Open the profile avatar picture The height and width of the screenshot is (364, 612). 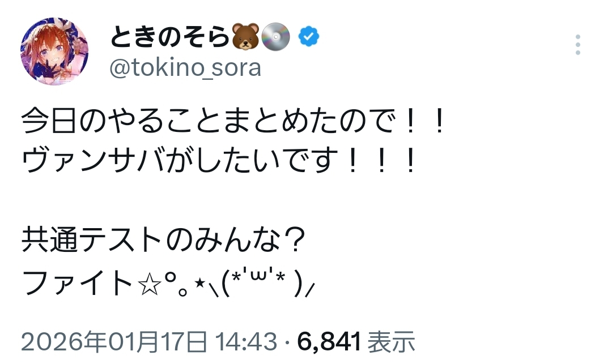point(55,51)
